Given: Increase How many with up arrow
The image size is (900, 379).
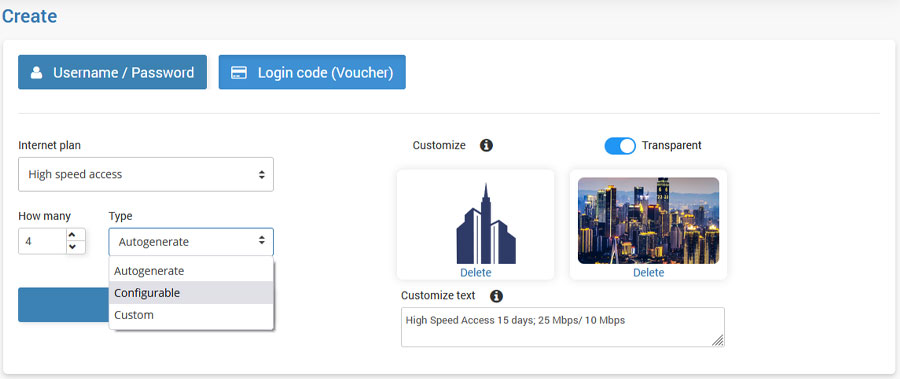Looking at the screenshot, I should tap(72, 235).
